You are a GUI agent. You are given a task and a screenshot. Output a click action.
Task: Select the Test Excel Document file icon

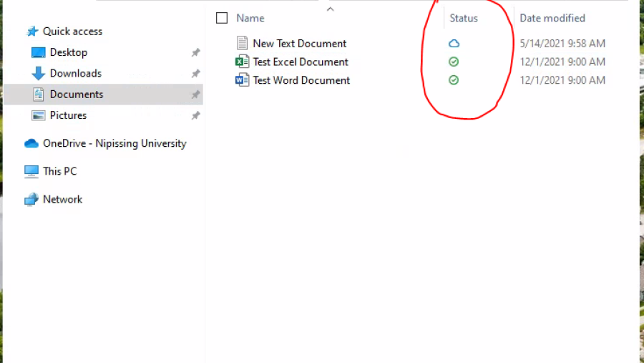click(243, 62)
